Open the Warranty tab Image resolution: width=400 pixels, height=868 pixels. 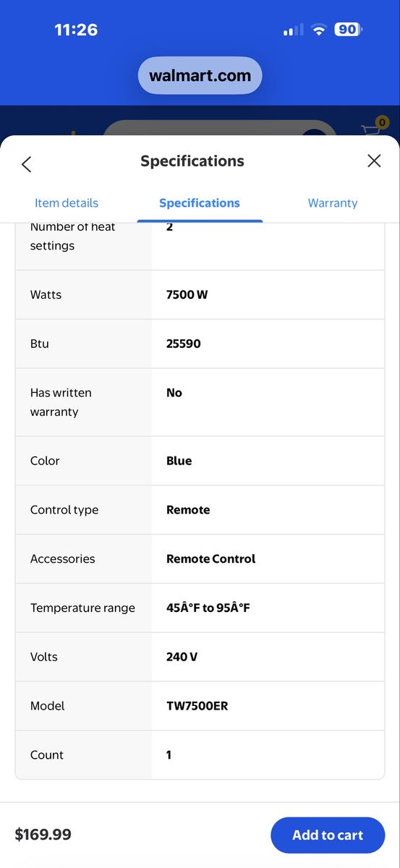[333, 203]
